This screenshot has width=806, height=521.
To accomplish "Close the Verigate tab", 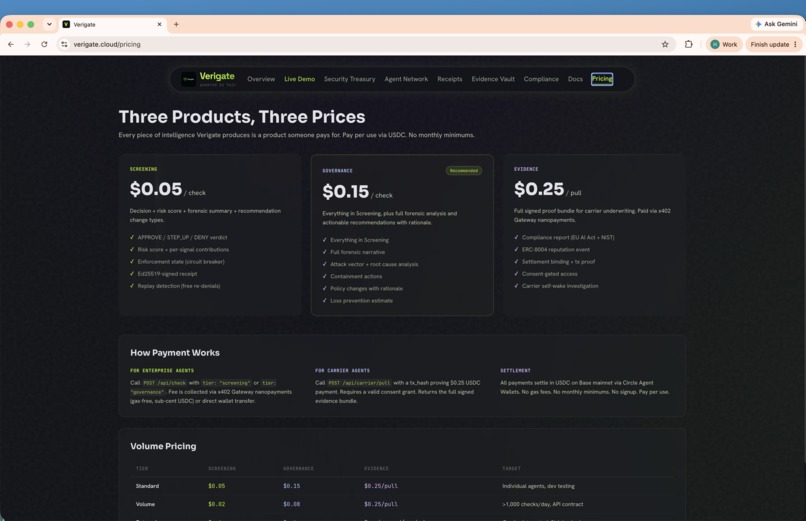I will coord(159,24).
